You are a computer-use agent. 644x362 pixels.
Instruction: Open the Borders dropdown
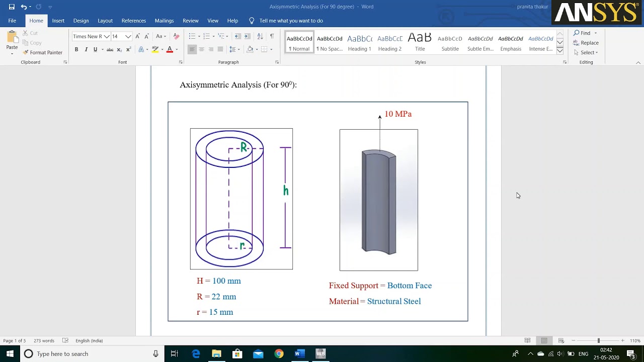(x=271, y=49)
